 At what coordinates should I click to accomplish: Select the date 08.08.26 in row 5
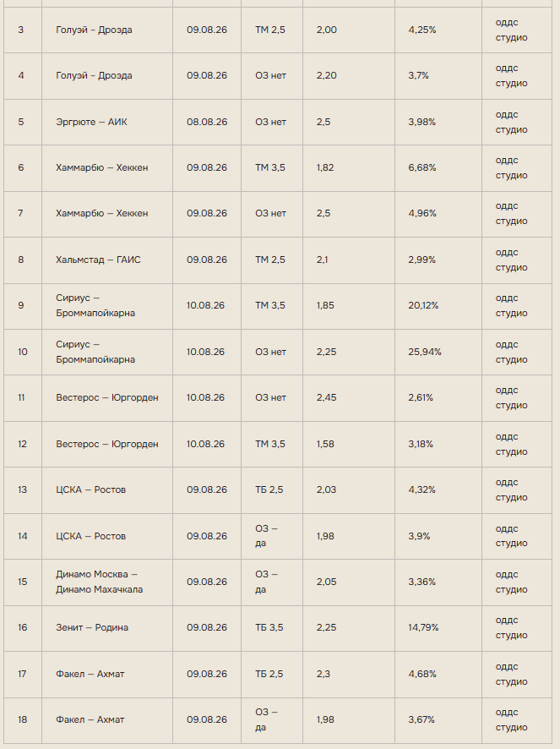click(x=207, y=122)
